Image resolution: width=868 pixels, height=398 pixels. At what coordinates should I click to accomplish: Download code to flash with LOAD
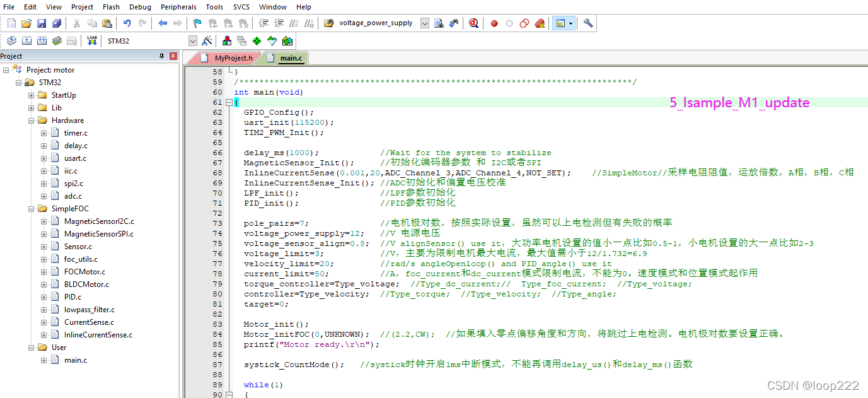coord(92,41)
